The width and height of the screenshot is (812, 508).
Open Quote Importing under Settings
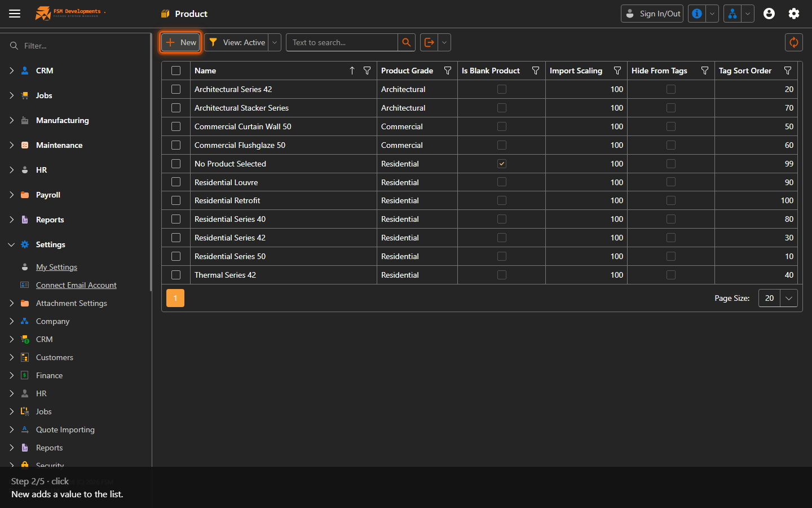pyautogui.click(x=65, y=430)
